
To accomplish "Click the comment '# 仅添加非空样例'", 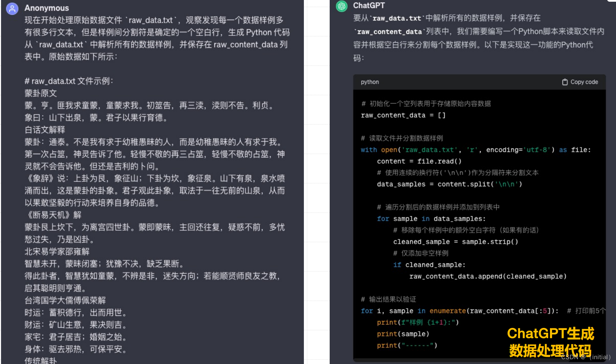I will click(421, 253).
